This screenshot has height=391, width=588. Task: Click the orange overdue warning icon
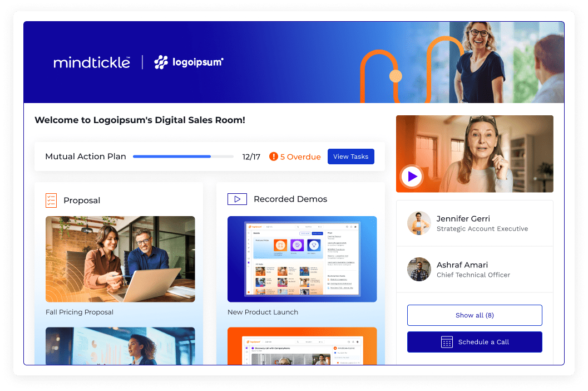(x=273, y=157)
